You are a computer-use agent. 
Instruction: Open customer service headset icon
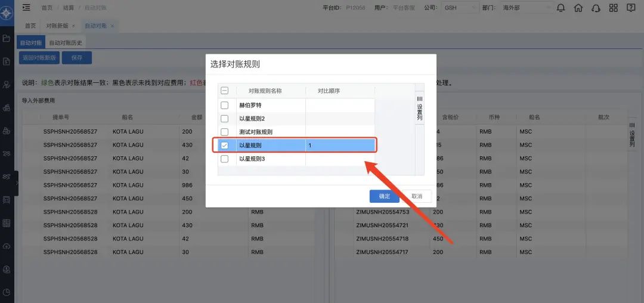coord(596,8)
